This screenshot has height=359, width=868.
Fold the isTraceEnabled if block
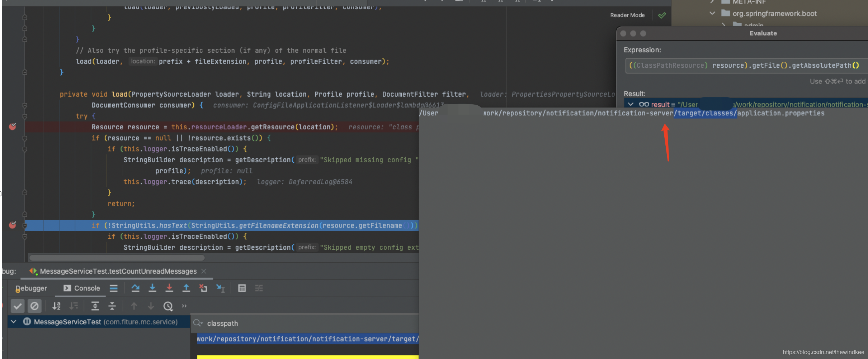click(25, 149)
